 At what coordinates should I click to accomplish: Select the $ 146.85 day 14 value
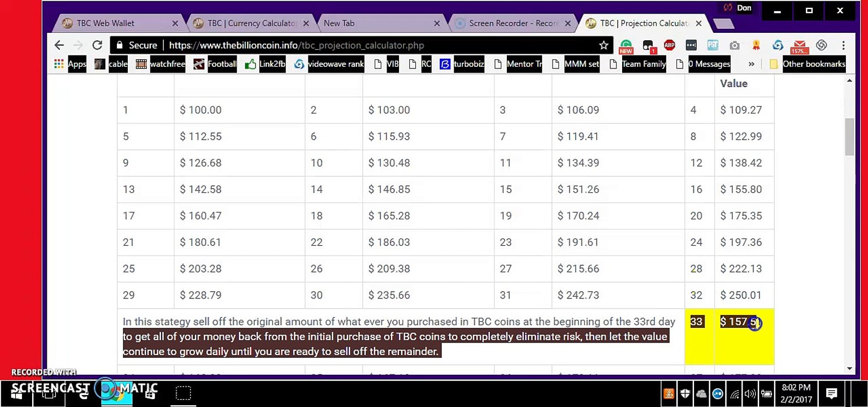click(x=389, y=189)
